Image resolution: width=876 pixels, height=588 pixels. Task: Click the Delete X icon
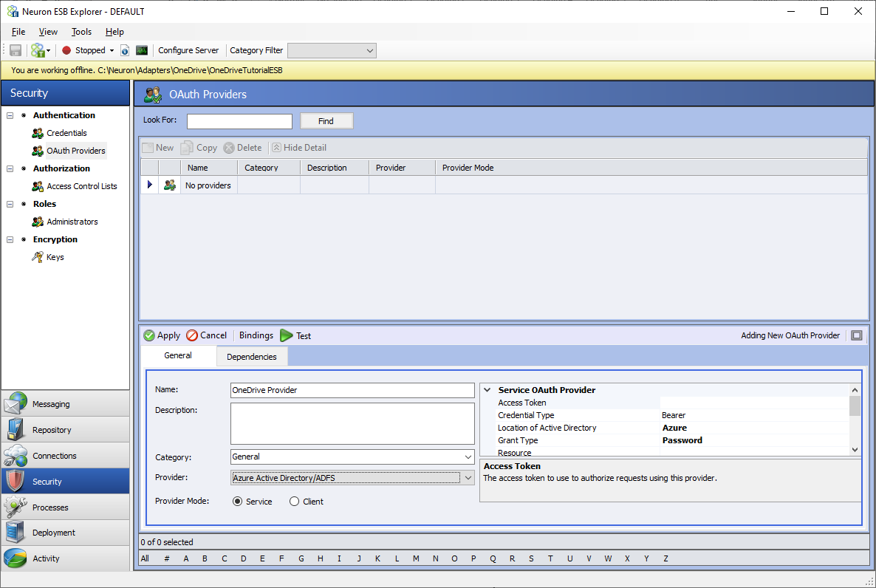[x=229, y=148]
